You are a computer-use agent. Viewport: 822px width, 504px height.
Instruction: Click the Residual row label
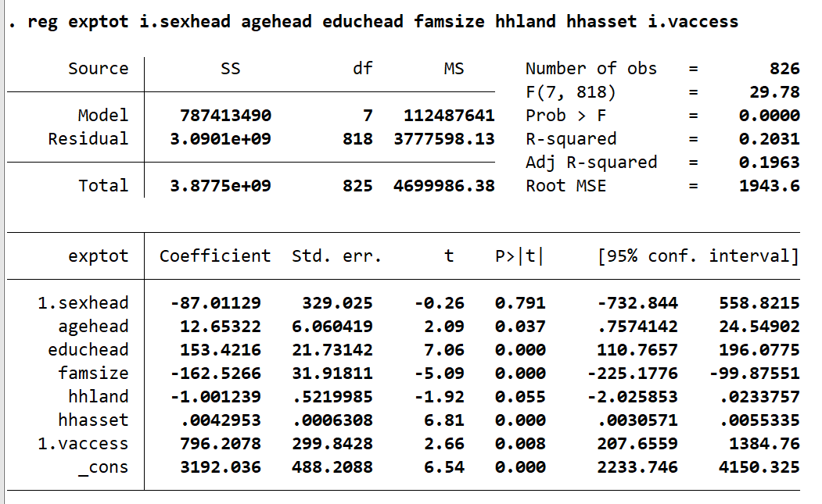[x=88, y=139]
